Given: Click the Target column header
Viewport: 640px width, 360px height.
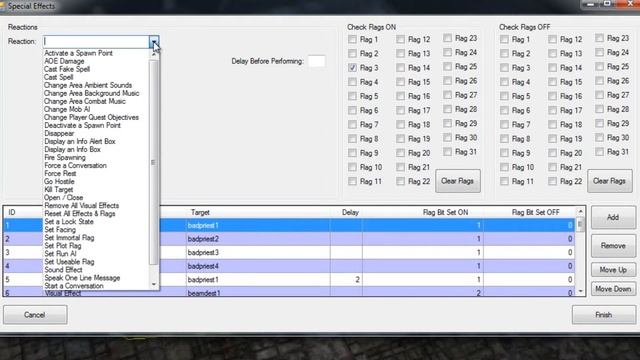Looking at the screenshot, I should [x=200, y=212].
